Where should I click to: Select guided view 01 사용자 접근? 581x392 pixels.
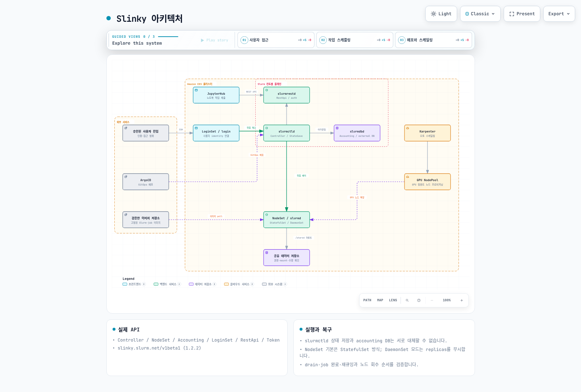[x=276, y=40]
